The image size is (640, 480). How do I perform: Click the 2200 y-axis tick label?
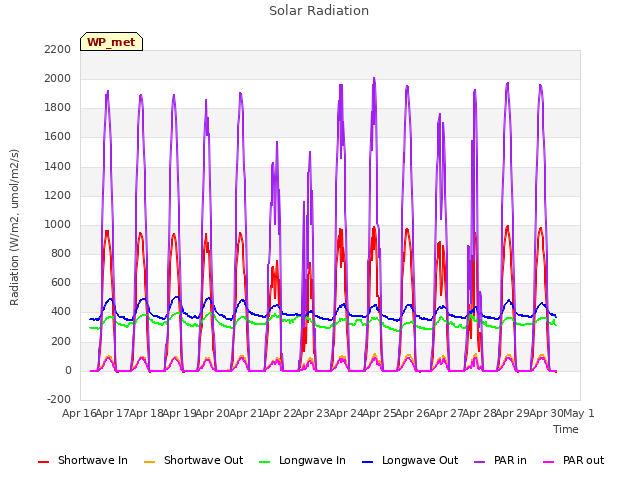click(58, 49)
